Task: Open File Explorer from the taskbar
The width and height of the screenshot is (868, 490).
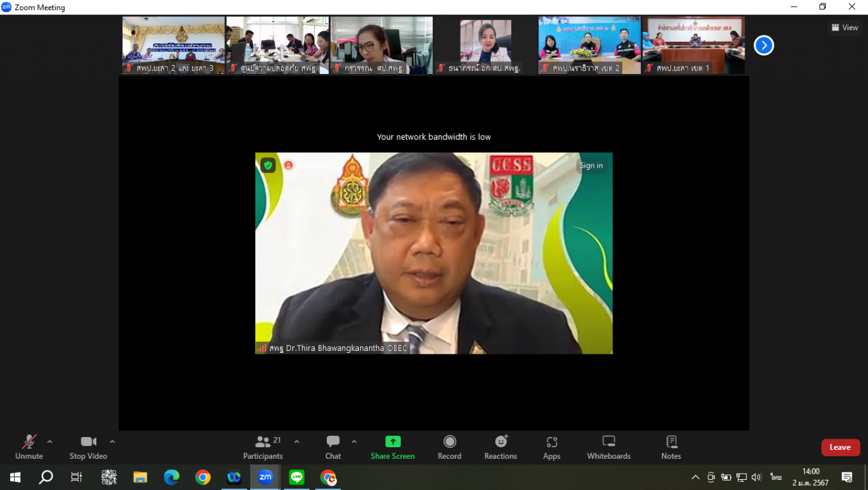Action: pyautogui.click(x=140, y=477)
